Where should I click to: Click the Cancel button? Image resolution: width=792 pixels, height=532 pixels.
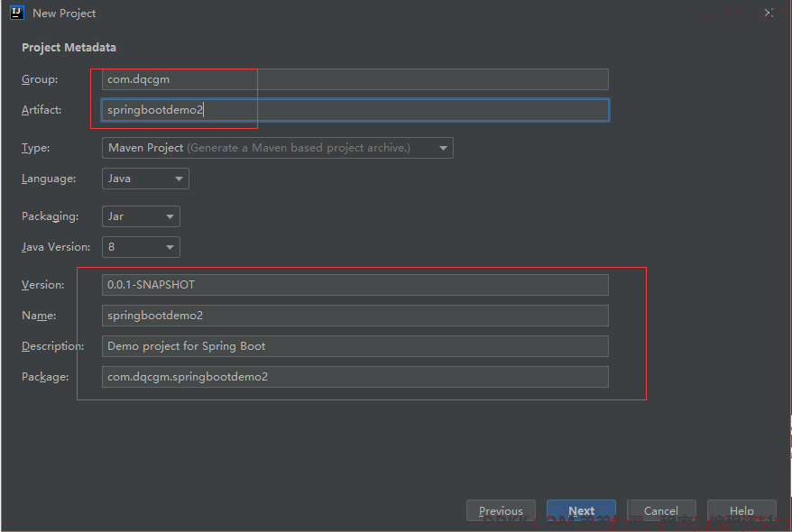pyautogui.click(x=661, y=510)
